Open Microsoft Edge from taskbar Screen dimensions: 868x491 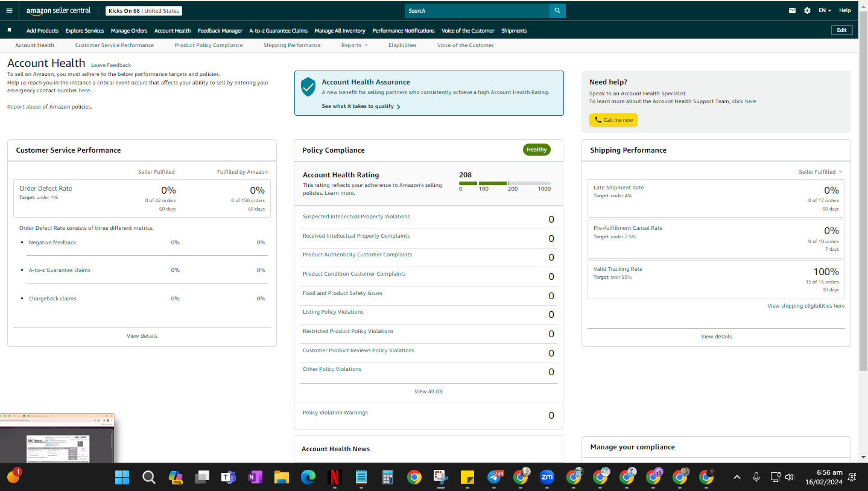point(308,477)
